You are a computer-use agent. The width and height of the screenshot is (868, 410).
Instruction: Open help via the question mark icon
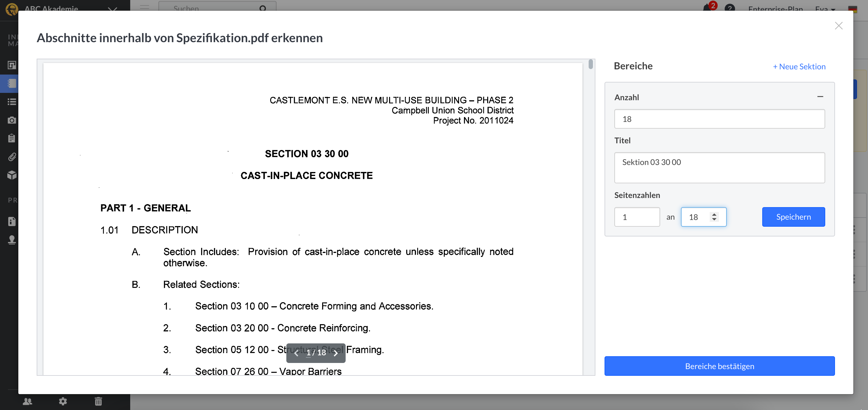(730, 9)
